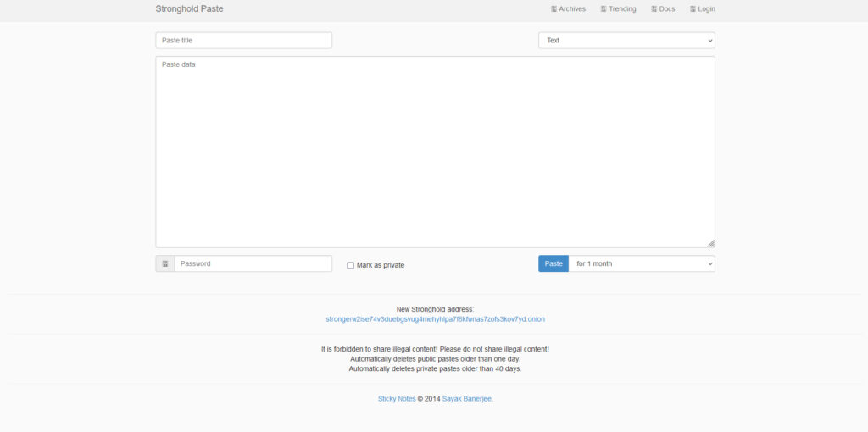
Task: Click 'deletes public pastes older than one day' text
Action: click(x=455, y=359)
